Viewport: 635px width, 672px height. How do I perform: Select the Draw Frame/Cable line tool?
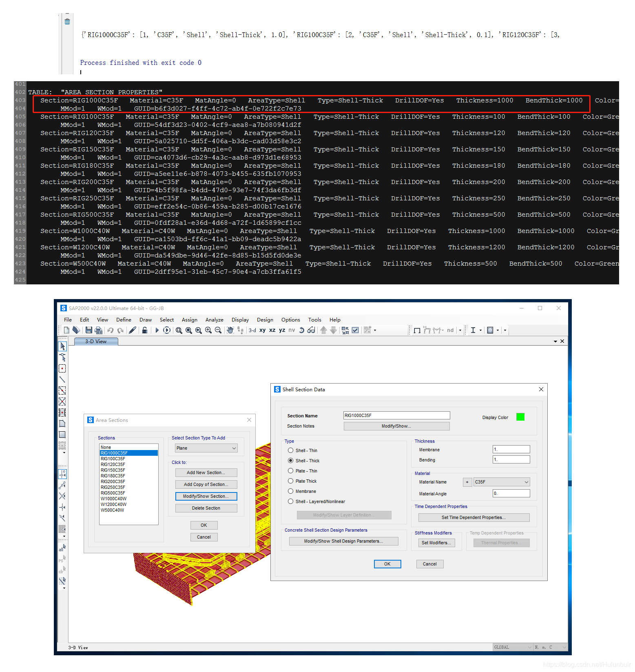click(x=62, y=380)
